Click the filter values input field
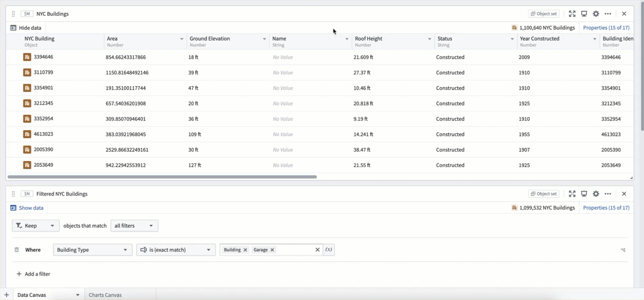644x300 pixels. click(x=295, y=250)
